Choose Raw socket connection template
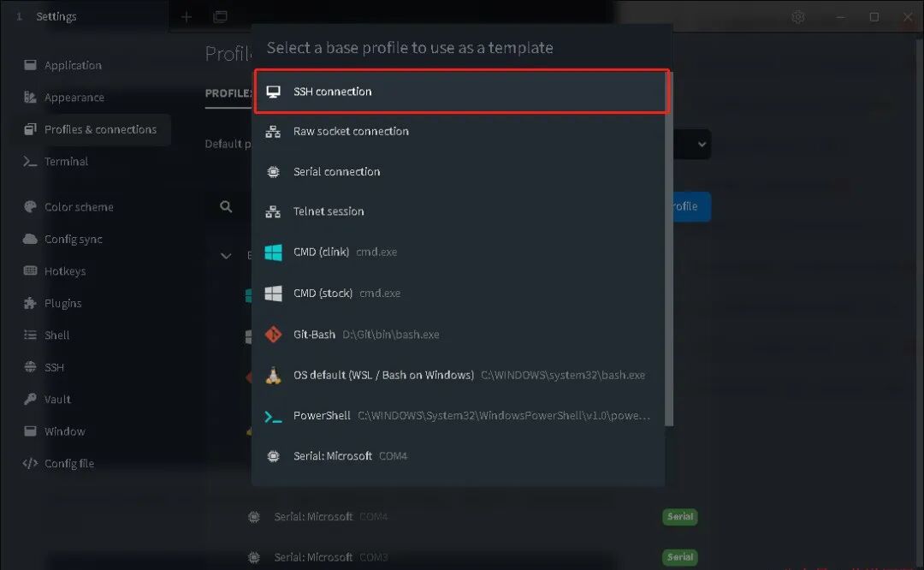924x570 pixels. (x=459, y=132)
